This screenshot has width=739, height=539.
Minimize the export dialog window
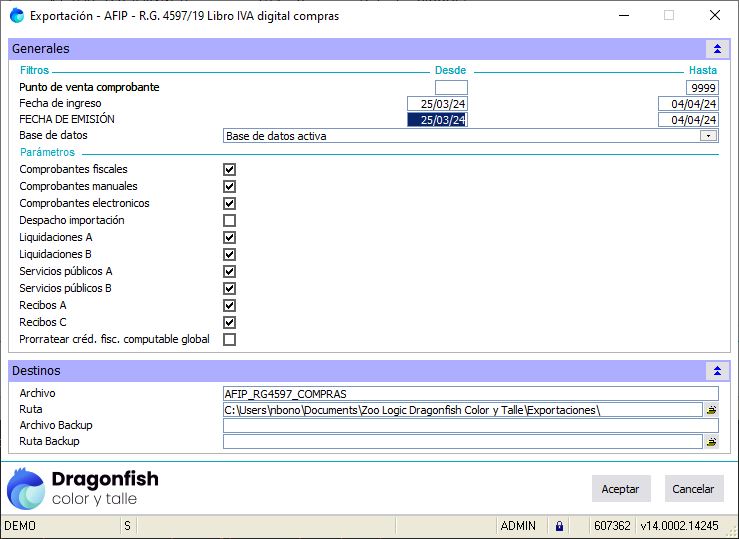pos(624,16)
